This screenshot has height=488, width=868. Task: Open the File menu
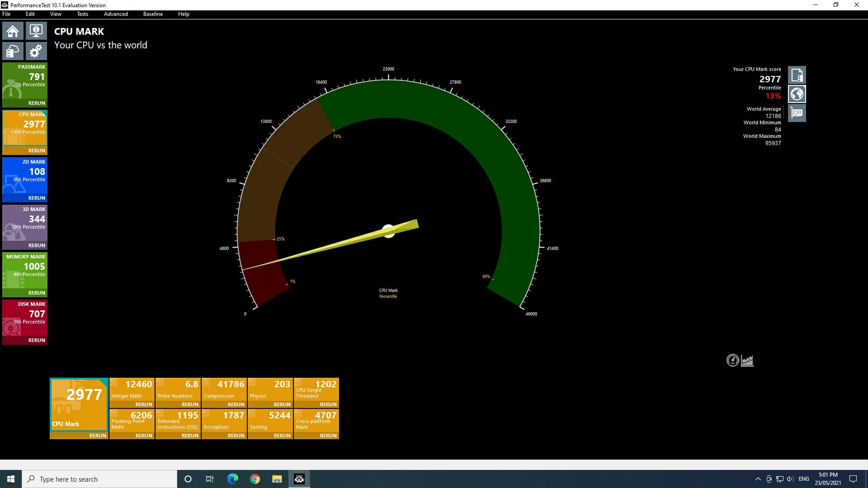[6, 14]
